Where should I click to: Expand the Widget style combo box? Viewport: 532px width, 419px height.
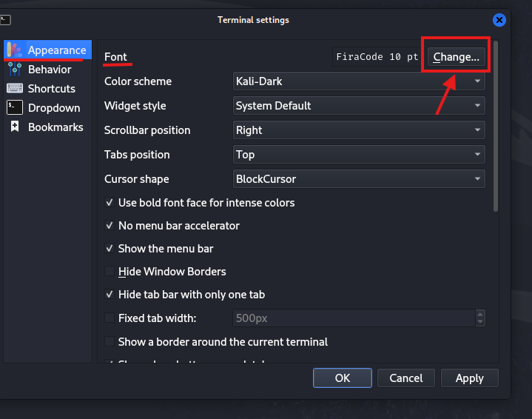pos(359,106)
